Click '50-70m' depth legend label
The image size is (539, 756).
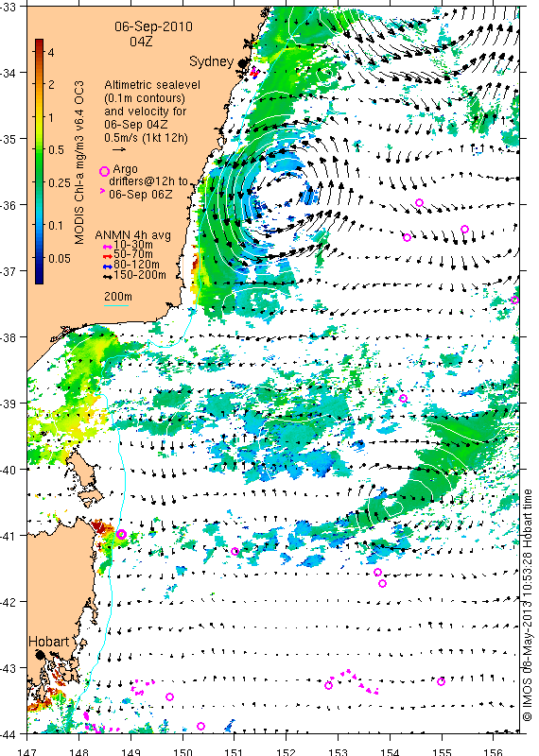pyautogui.click(x=133, y=254)
